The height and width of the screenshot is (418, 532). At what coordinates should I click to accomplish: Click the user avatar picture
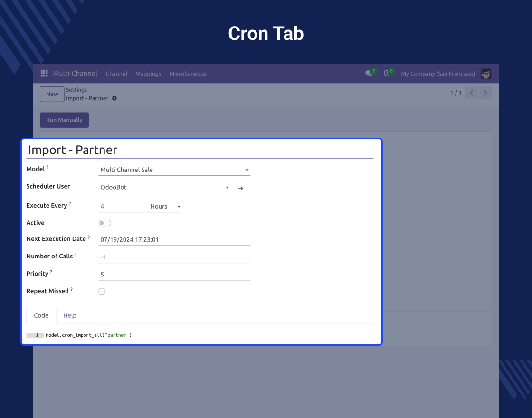click(486, 74)
